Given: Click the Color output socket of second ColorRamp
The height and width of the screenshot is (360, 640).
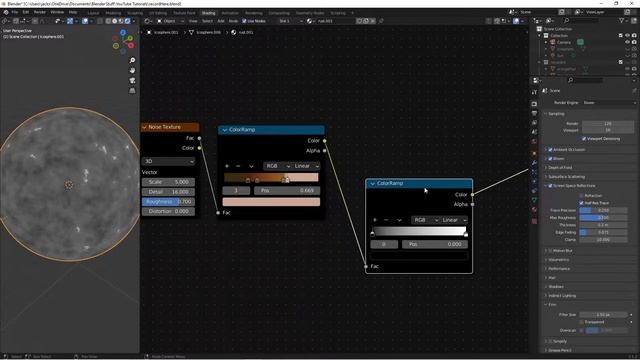Looking at the screenshot, I should pos(473,195).
